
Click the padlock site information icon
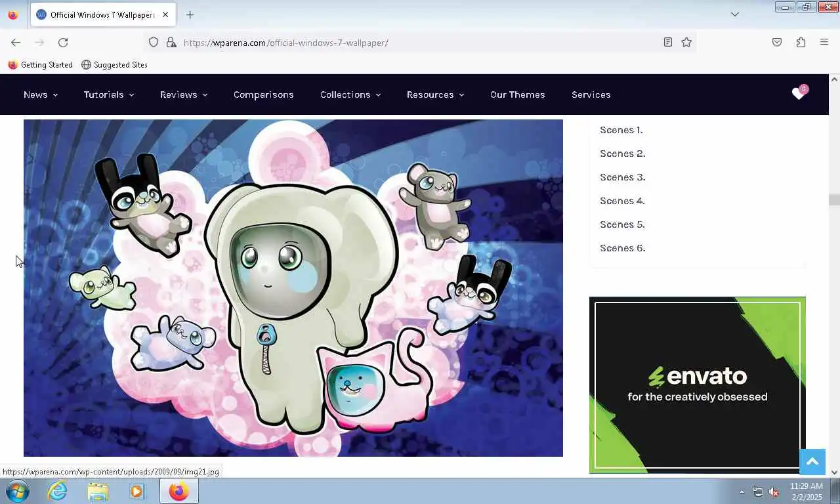[x=171, y=42]
